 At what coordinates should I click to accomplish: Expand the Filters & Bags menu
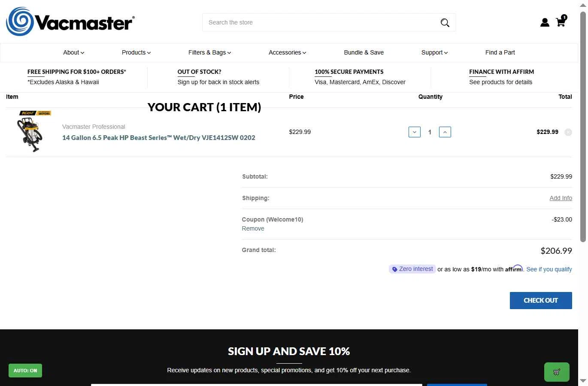click(210, 52)
